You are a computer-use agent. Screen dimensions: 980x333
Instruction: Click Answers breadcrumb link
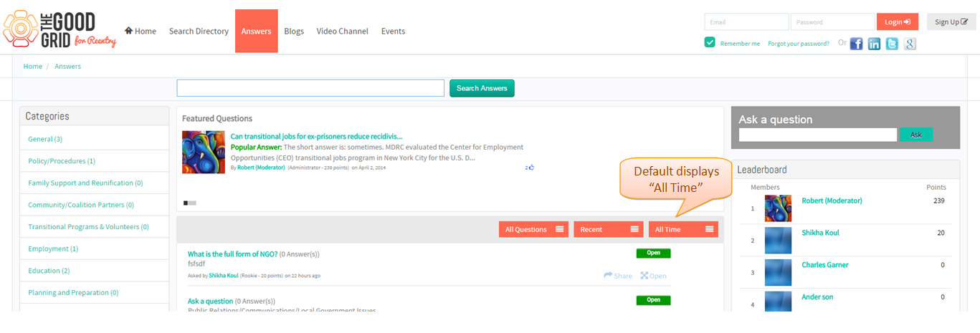coord(68,66)
